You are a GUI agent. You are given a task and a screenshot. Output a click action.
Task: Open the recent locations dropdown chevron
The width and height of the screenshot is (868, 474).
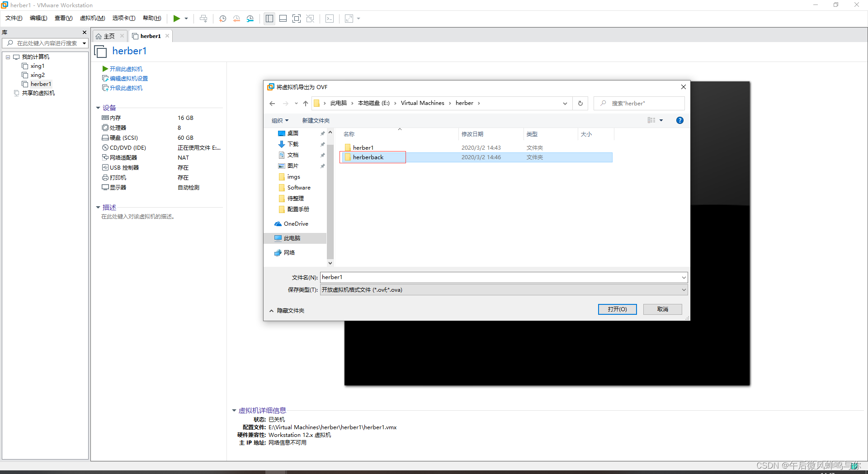coord(296,103)
